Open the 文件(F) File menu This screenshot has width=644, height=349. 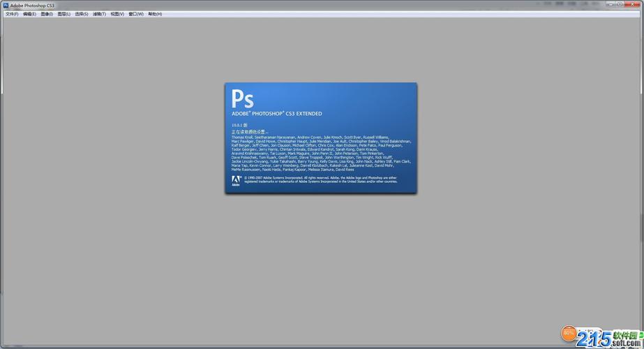(x=12, y=14)
